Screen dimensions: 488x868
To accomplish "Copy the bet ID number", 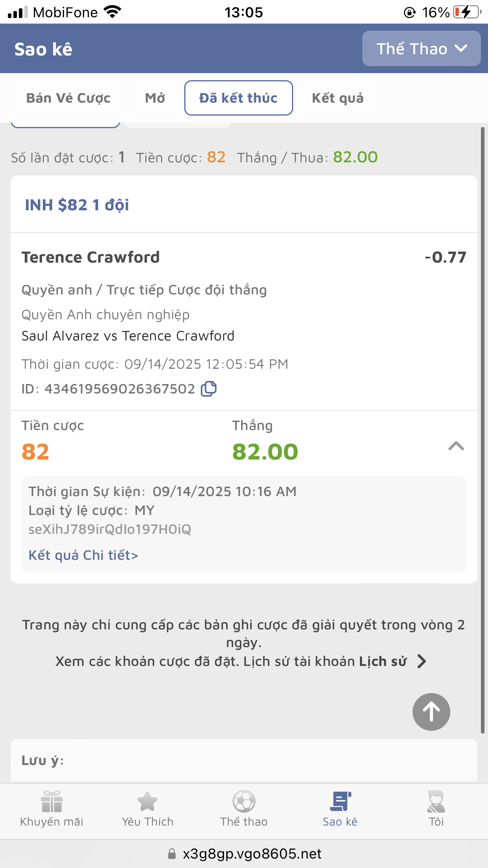I will click(209, 389).
